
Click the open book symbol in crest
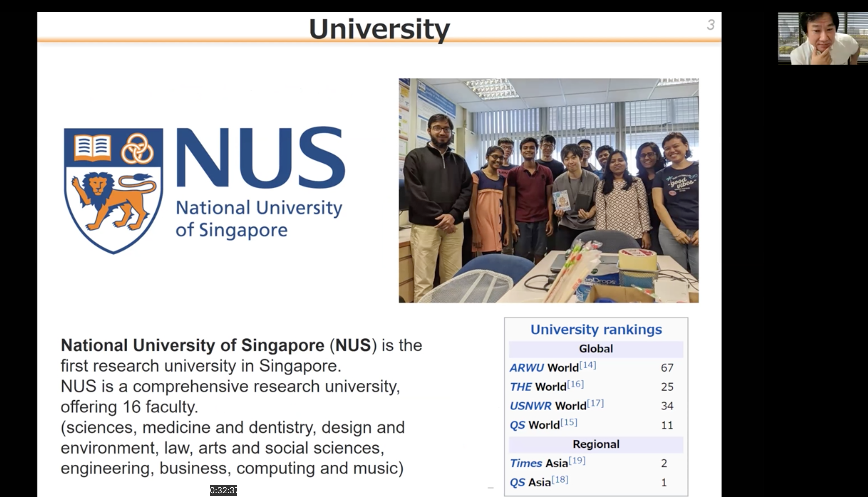point(93,148)
